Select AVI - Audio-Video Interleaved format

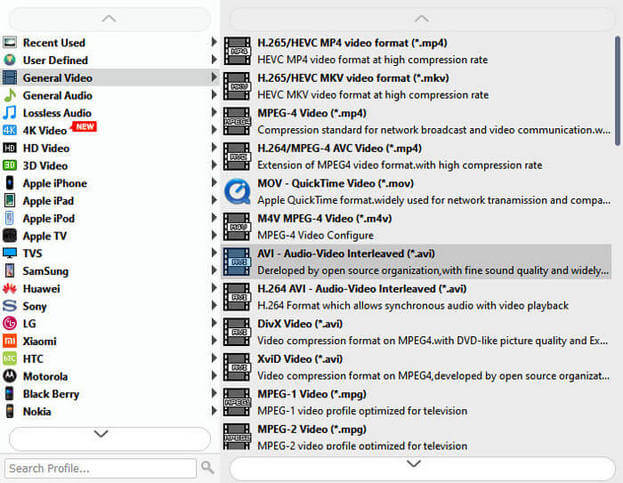click(x=416, y=261)
